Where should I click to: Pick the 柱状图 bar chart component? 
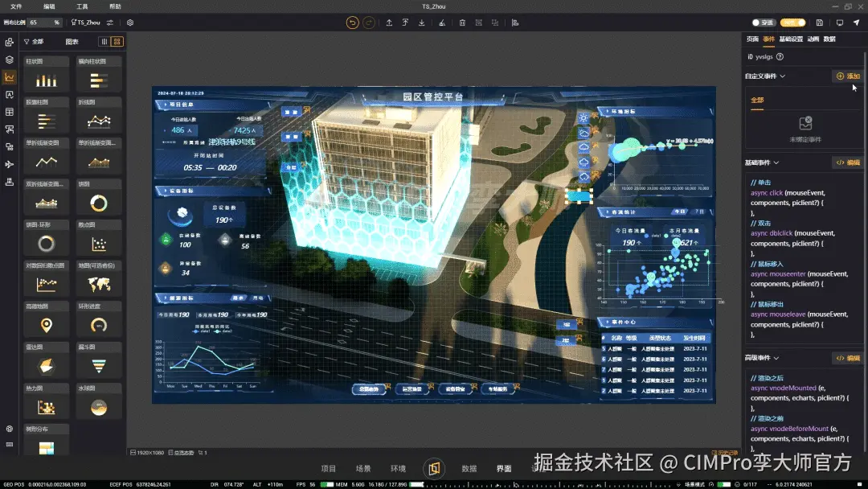47,76
